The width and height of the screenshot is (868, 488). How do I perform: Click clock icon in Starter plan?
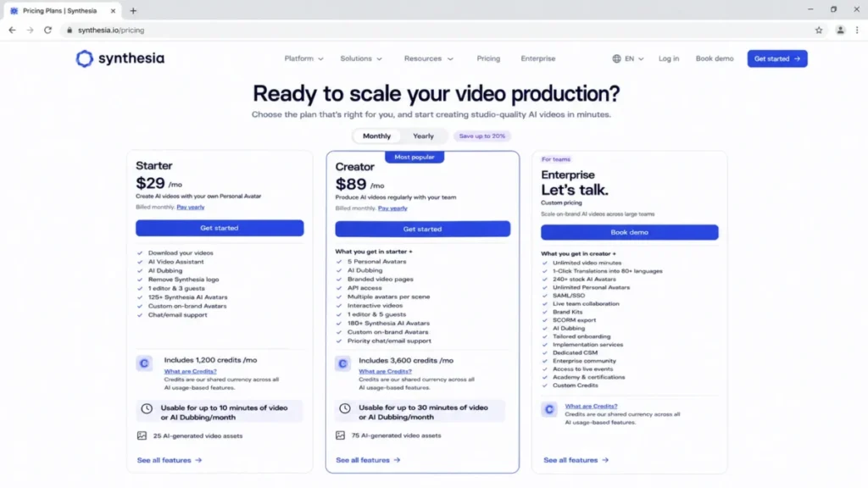[x=147, y=408]
